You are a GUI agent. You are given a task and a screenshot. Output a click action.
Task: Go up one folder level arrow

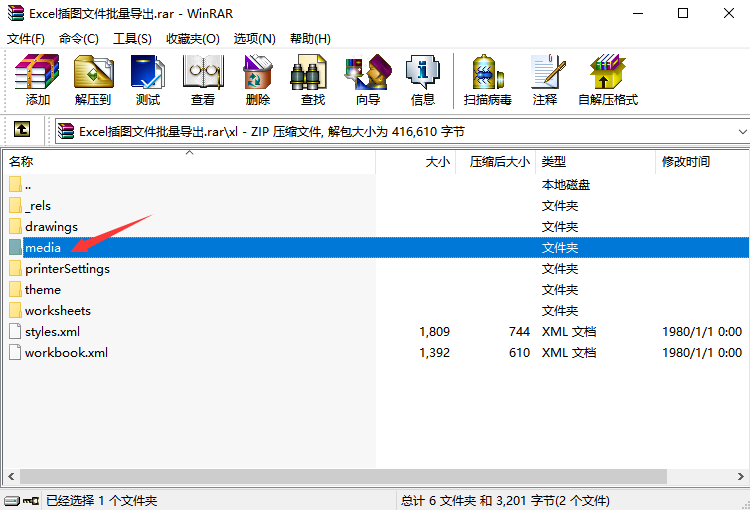tap(22, 129)
